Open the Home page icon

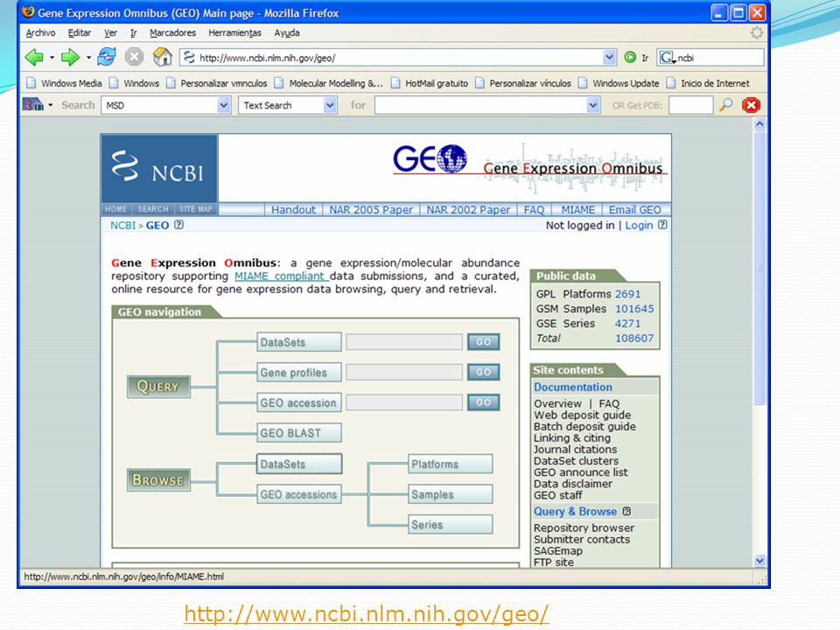pyautogui.click(x=163, y=57)
